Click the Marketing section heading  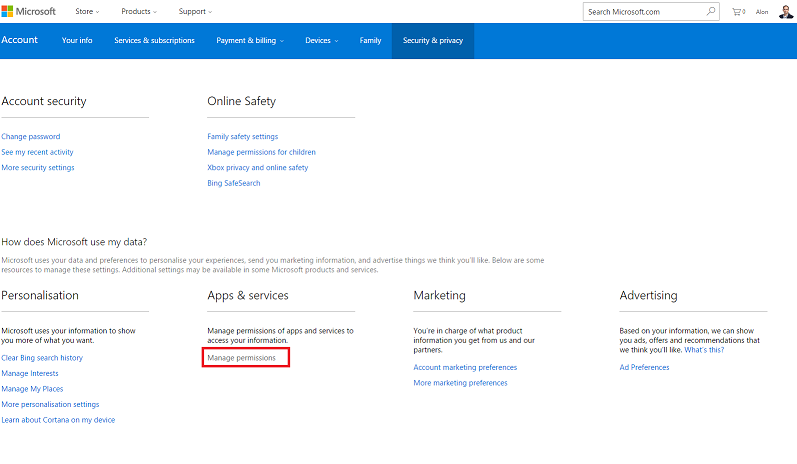point(439,295)
